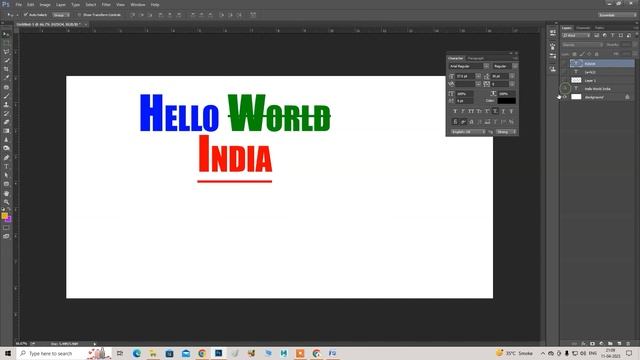Click the foreground color swatch
Screen dimensions: 640x360
tap(4, 216)
